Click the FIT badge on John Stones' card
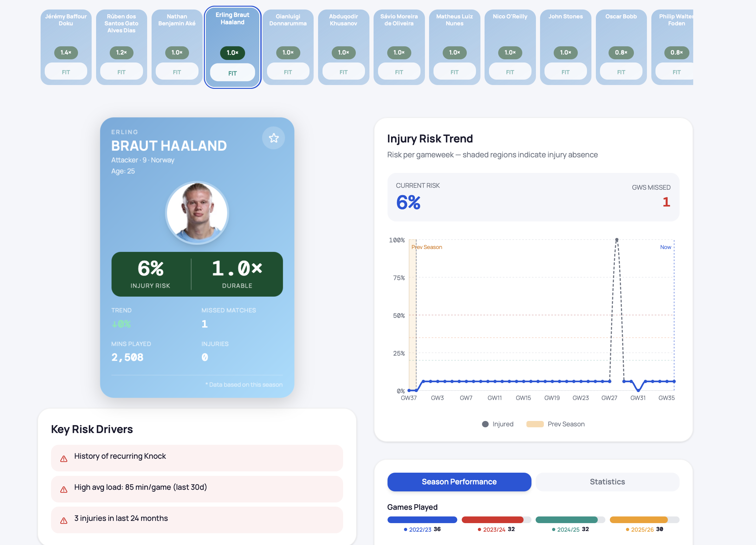756x545 pixels. (565, 72)
